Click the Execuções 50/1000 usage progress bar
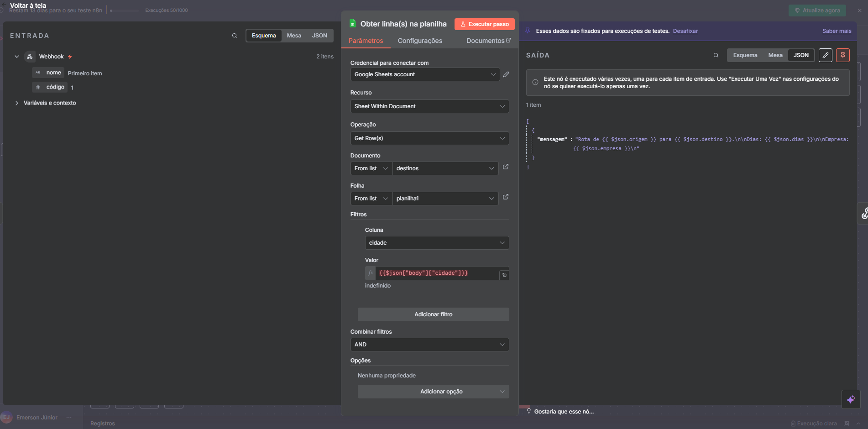This screenshot has width=868, height=429. (125, 10)
